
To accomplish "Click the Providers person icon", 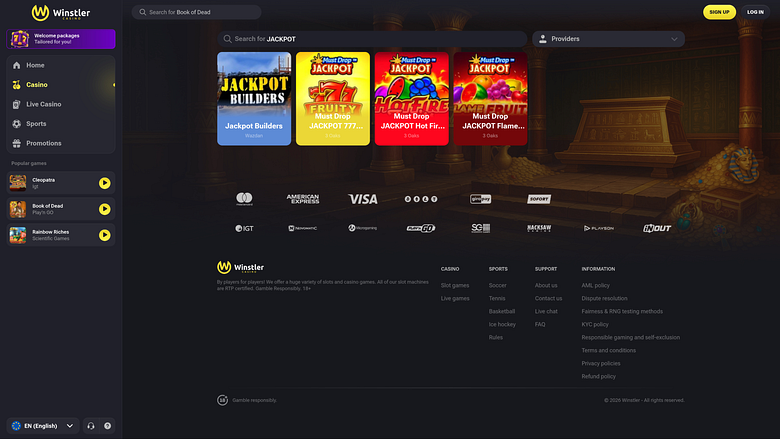I will click(543, 39).
